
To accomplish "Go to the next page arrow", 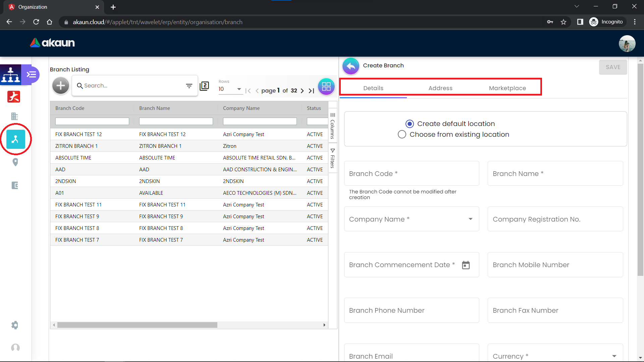I will pyautogui.click(x=302, y=91).
